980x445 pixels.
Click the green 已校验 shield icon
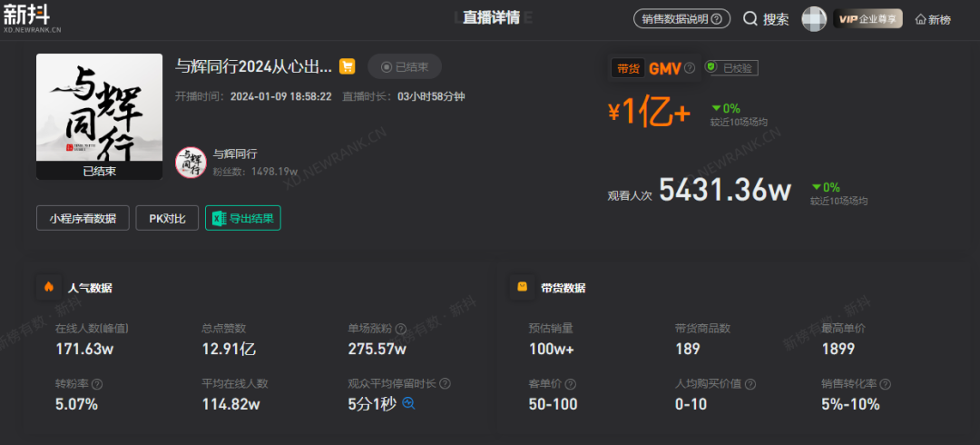(x=710, y=67)
